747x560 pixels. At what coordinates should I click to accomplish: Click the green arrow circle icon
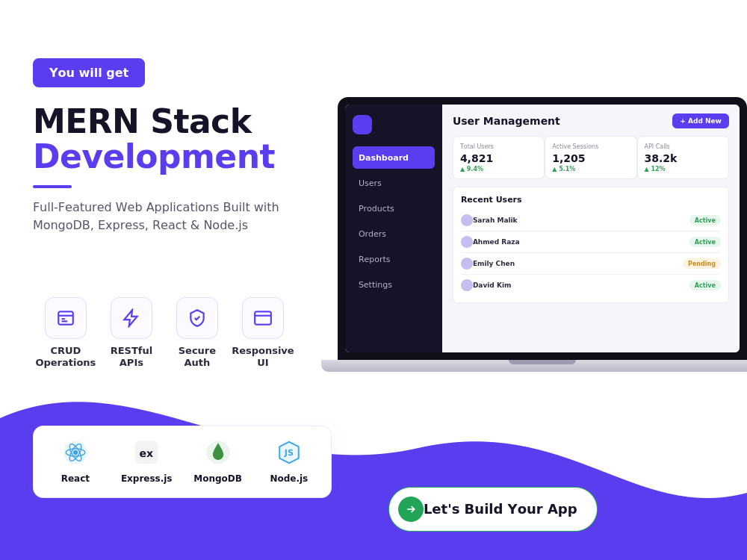tap(411, 509)
